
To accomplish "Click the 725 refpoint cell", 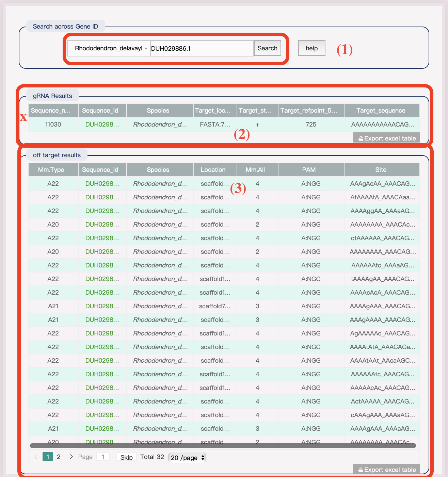I will coord(311,125).
